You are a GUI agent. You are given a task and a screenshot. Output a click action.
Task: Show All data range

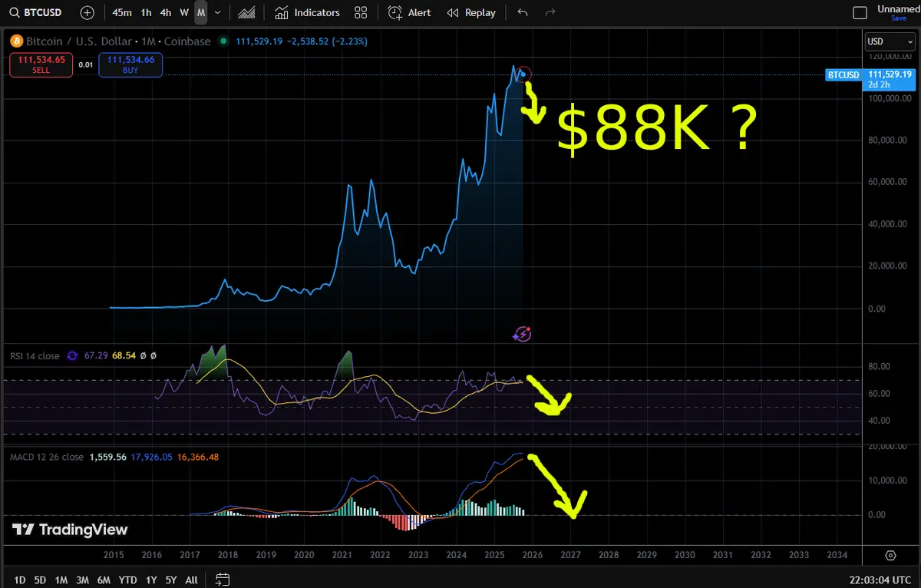pyautogui.click(x=191, y=580)
